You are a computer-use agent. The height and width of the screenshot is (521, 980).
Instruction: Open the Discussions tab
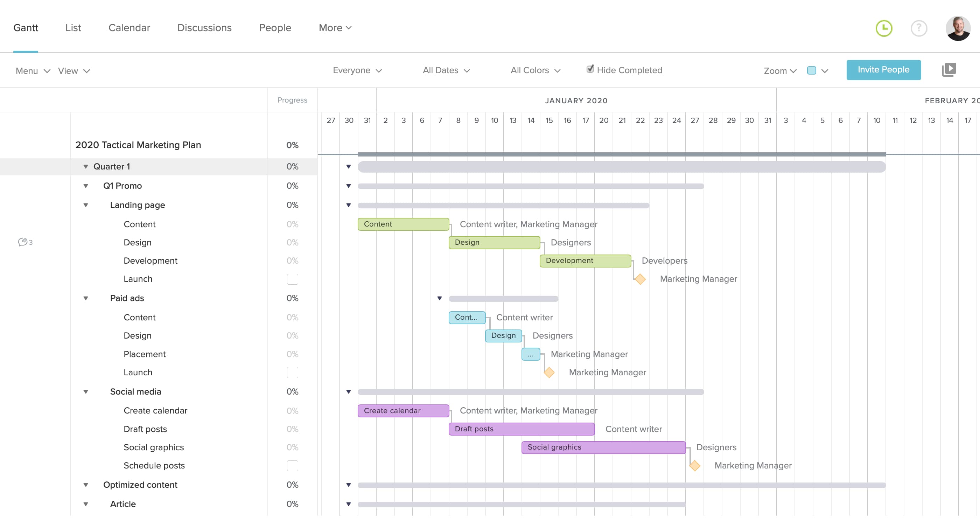(x=204, y=27)
